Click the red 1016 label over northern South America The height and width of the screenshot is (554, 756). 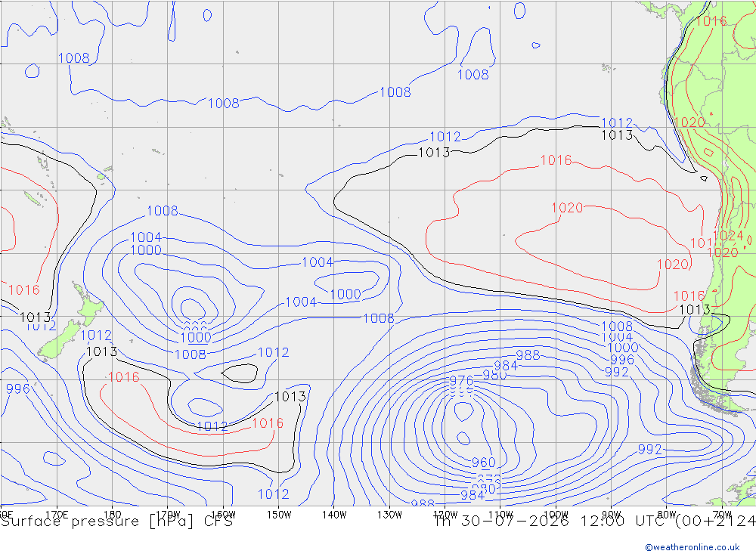tap(711, 20)
